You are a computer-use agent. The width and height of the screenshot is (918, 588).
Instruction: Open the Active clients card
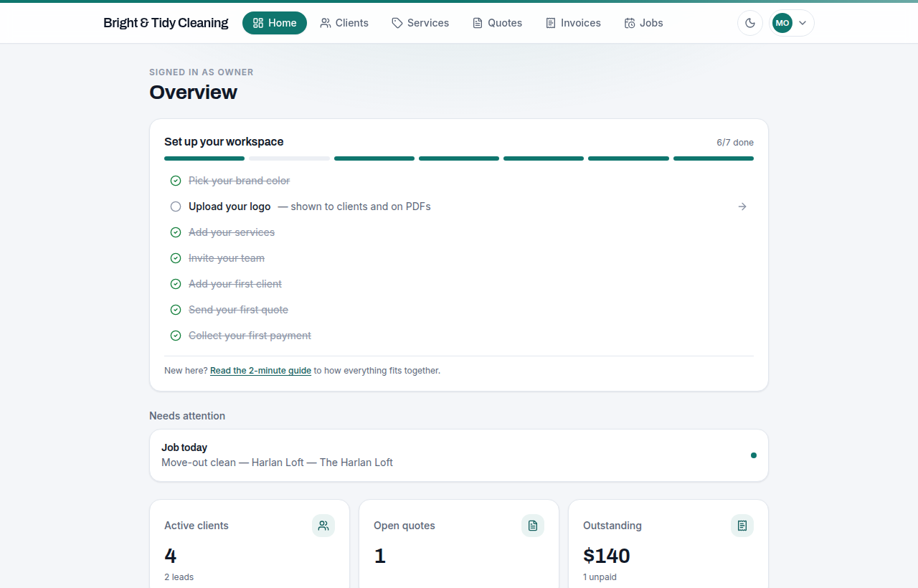(x=250, y=545)
